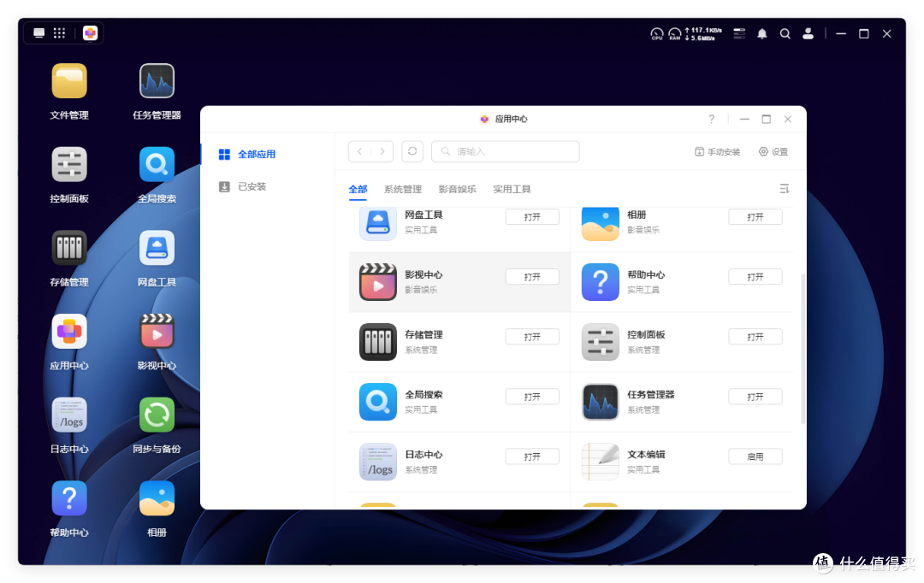Click the 控制面板 name in app list
924x583 pixels.
point(647,334)
